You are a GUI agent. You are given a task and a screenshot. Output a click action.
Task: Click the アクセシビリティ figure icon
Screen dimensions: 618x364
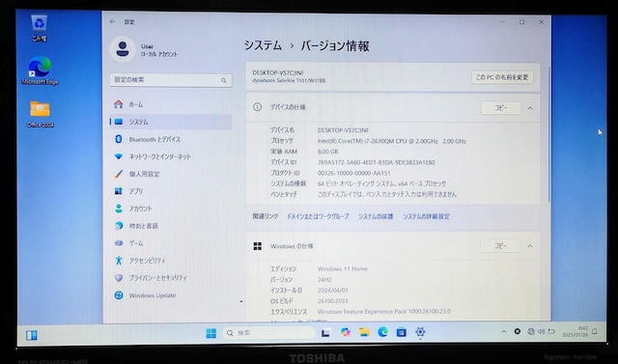119,261
